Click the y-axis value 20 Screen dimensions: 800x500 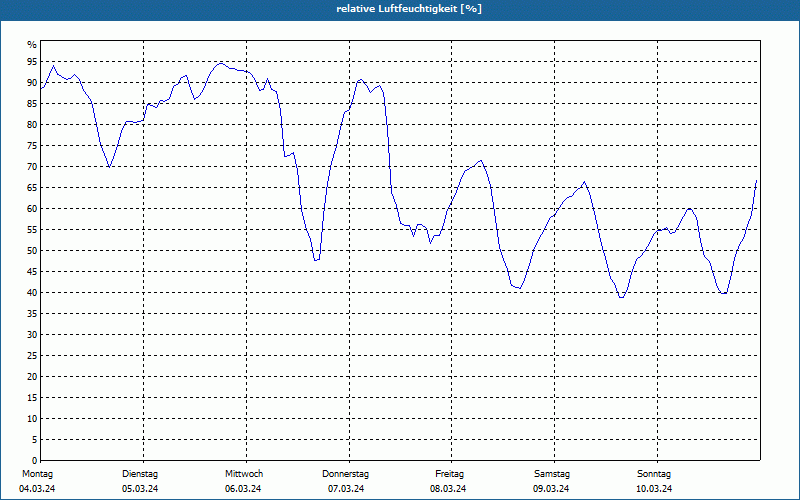pos(32,377)
